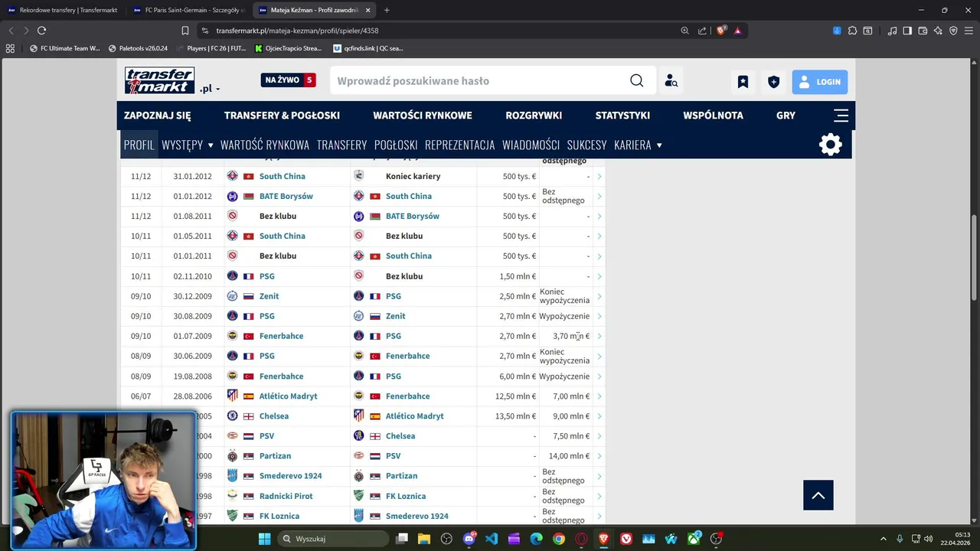980x551 pixels.
Task: Open ROZGRYWKI menu
Action: [534, 116]
